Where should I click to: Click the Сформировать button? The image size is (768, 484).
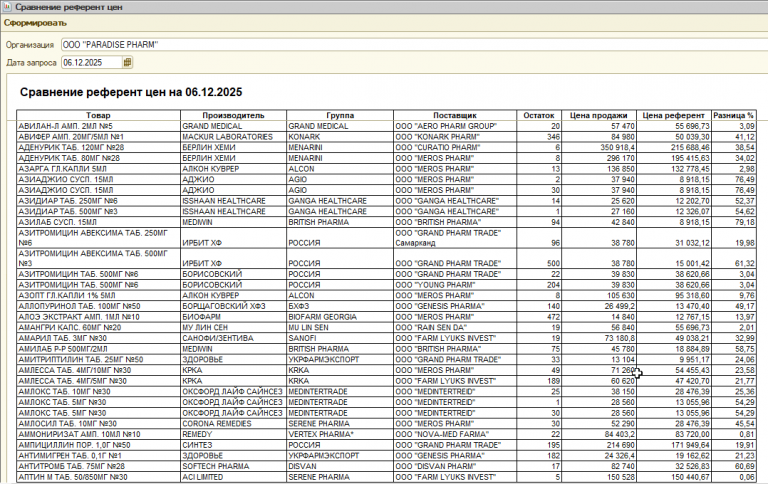coord(35,23)
